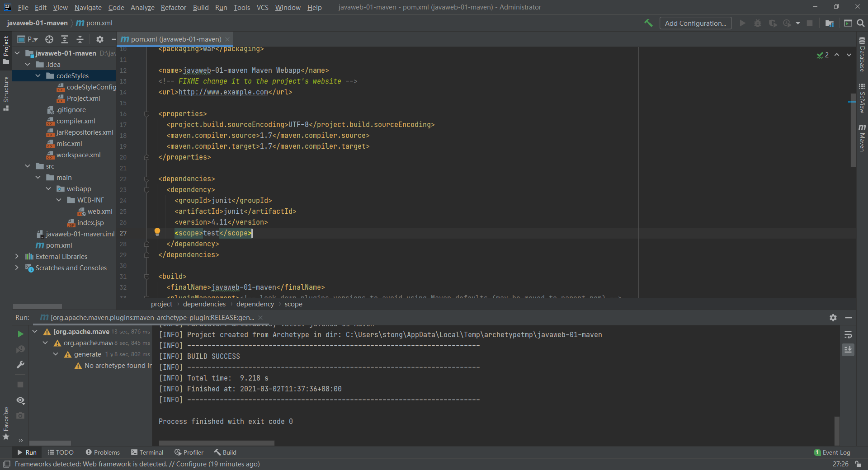Image resolution: width=868 pixels, height=470 pixels.
Task: Click Expand All icon in Project panel
Action: [65, 39]
